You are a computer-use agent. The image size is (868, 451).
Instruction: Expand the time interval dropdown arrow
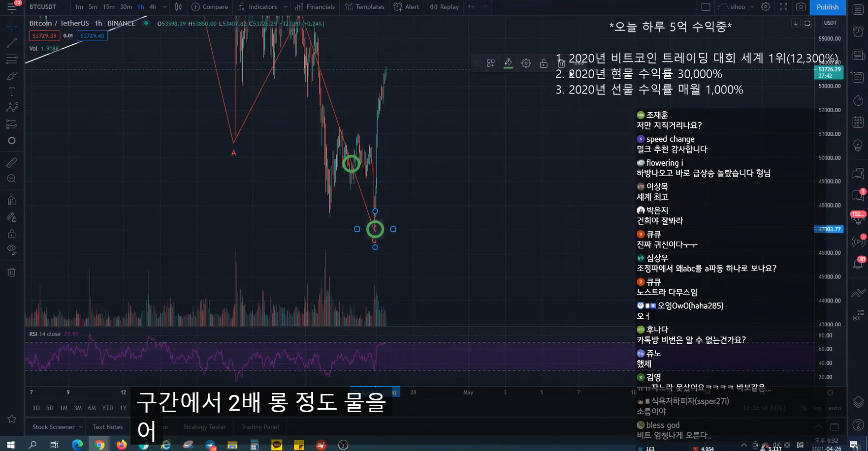tap(164, 7)
